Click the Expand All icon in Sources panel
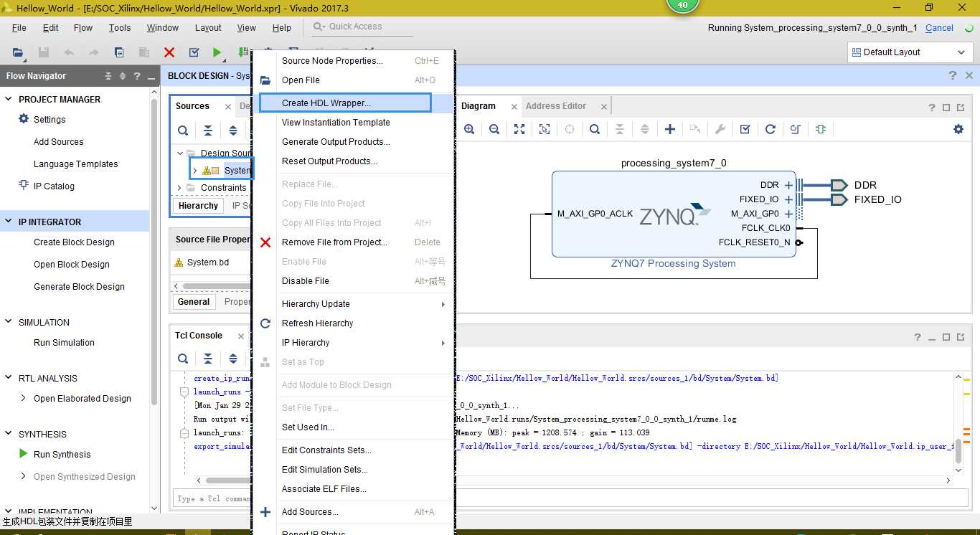 tap(233, 131)
